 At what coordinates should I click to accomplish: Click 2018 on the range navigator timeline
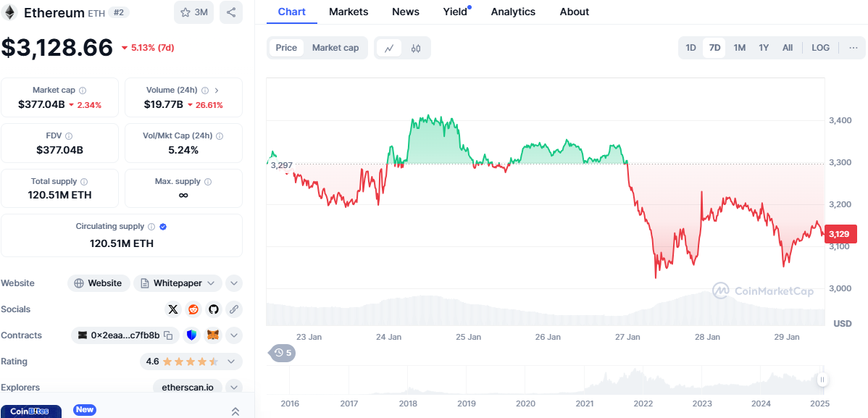click(x=408, y=404)
